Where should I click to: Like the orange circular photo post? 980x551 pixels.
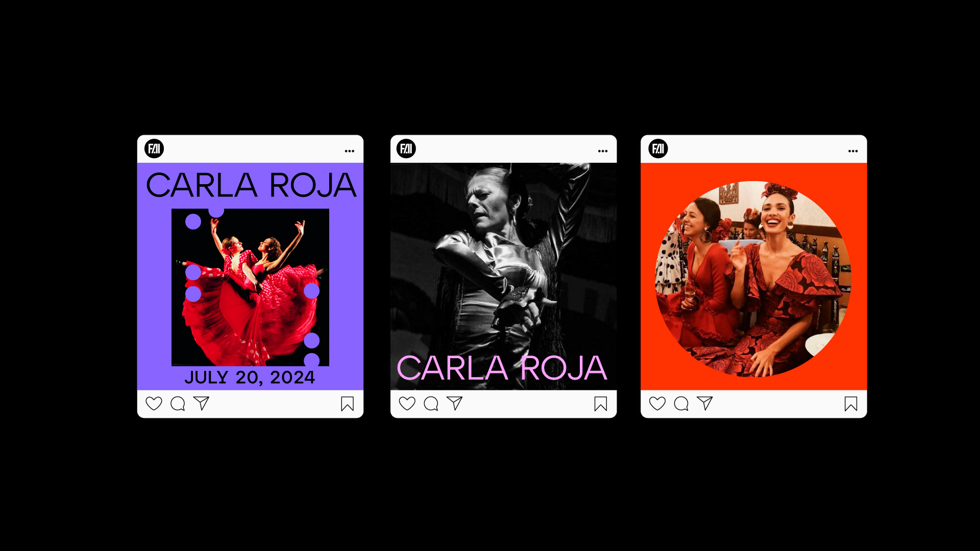coord(657,404)
